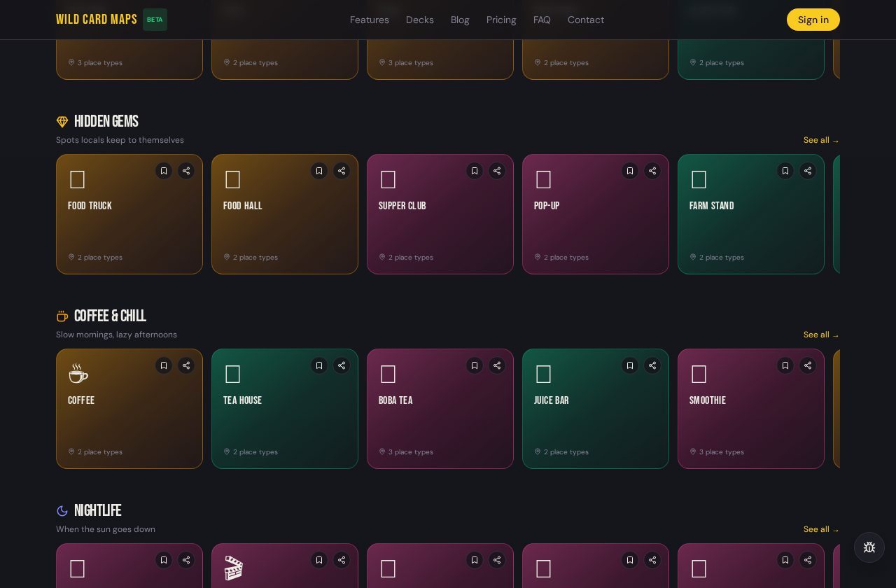This screenshot has width=896, height=588.
Task: Bookmark the Tea House card
Action: coord(319,365)
